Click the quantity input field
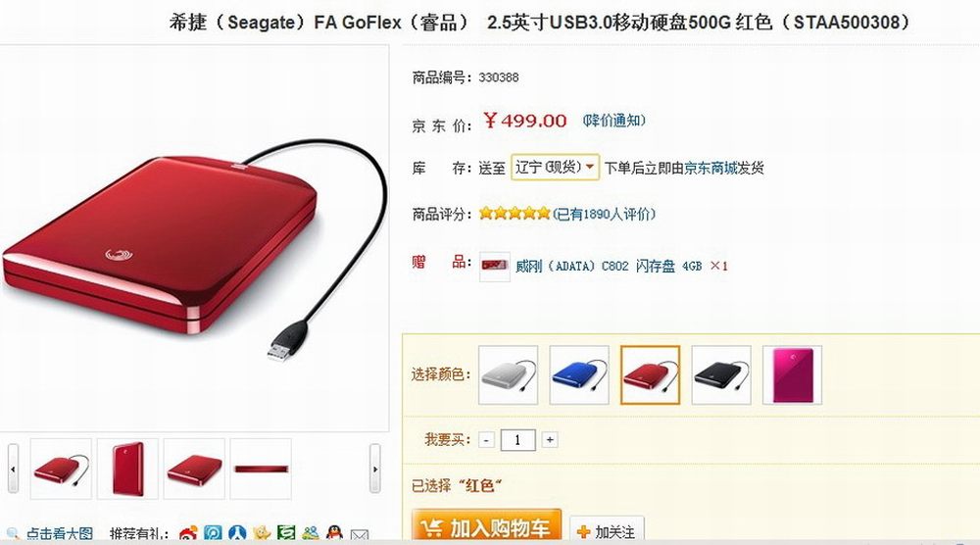This screenshot has width=980, height=545. point(517,440)
